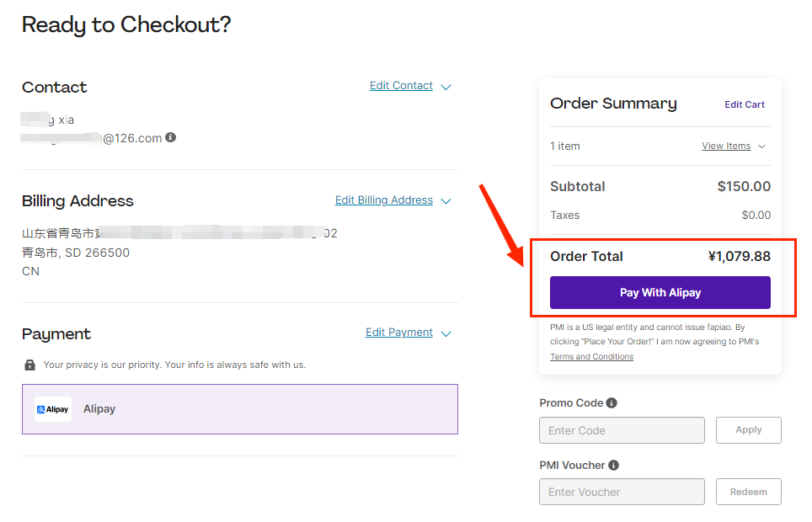Click the PMI Voucher info icon
812x522 pixels.
pyautogui.click(x=614, y=466)
